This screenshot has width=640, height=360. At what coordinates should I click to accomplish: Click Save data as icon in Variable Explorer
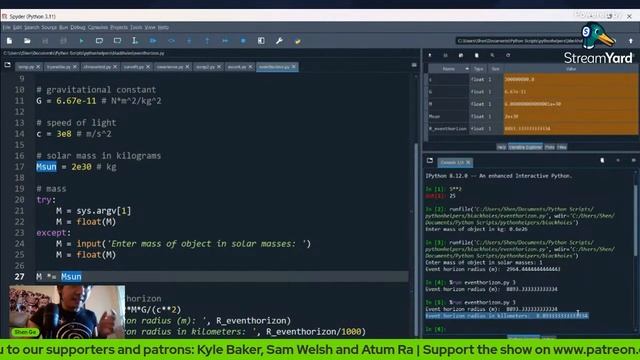click(x=461, y=55)
